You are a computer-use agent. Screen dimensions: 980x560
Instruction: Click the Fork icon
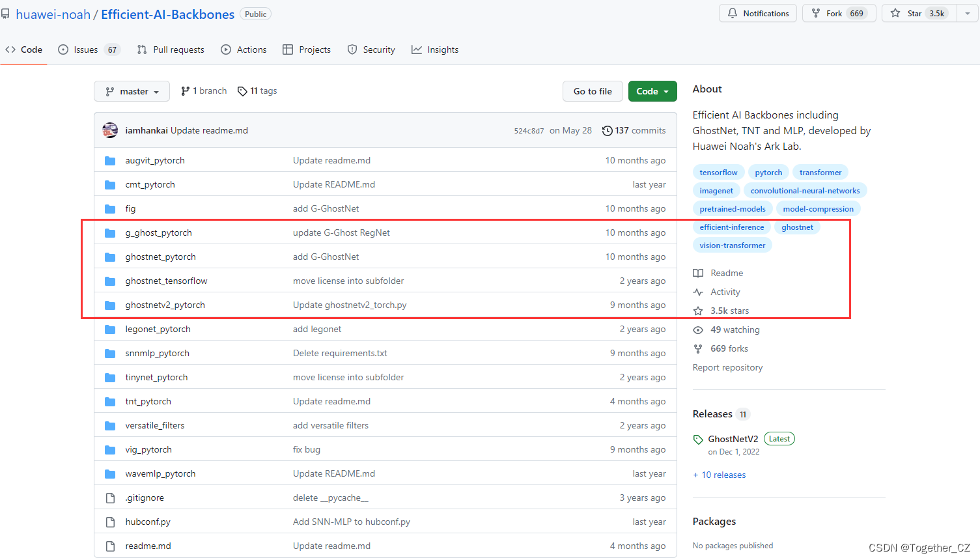pos(816,14)
